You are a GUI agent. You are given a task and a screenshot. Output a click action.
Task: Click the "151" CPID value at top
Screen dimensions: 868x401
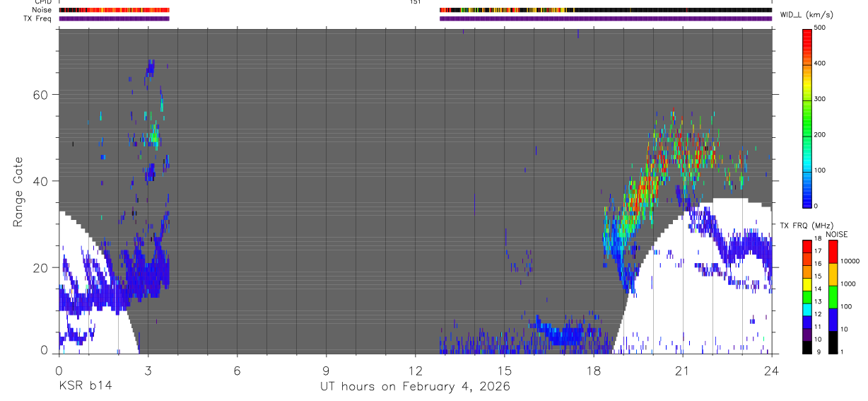point(416,2)
